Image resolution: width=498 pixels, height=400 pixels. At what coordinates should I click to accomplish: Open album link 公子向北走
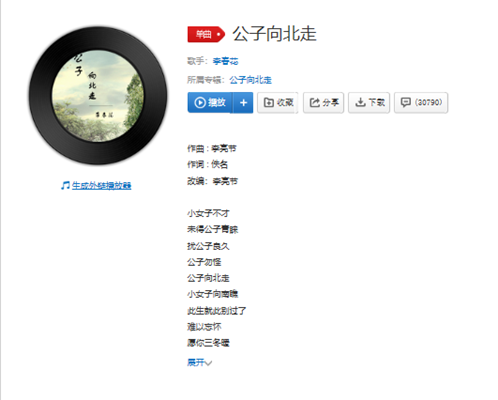(x=250, y=80)
